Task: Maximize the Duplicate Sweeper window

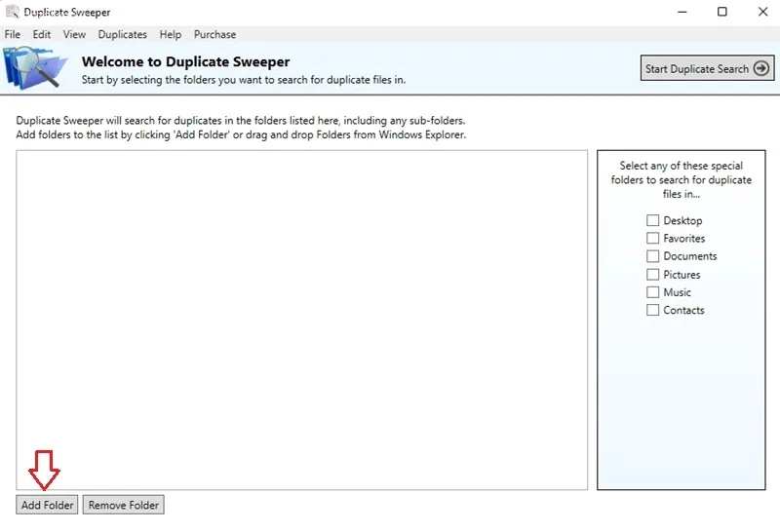Action: [x=722, y=12]
